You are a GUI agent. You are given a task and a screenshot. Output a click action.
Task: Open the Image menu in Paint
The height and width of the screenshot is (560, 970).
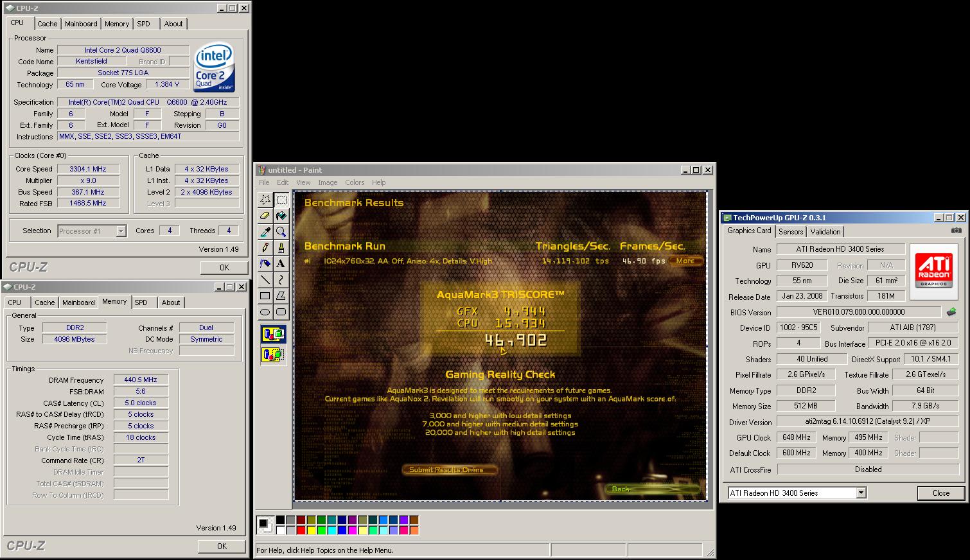coord(328,182)
